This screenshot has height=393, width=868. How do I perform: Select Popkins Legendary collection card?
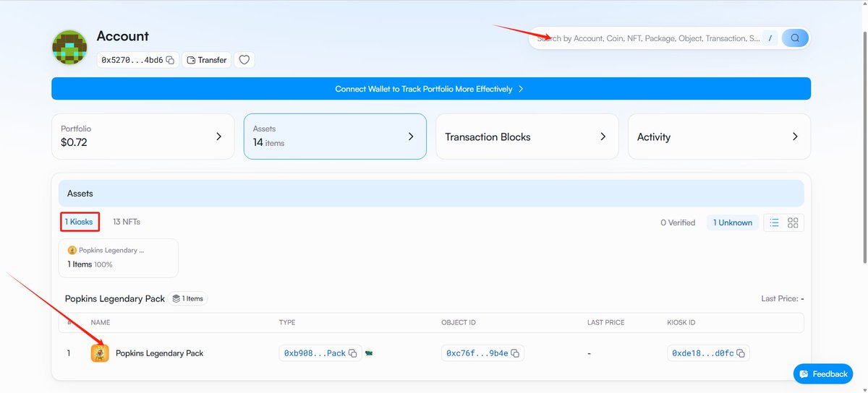pos(119,258)
